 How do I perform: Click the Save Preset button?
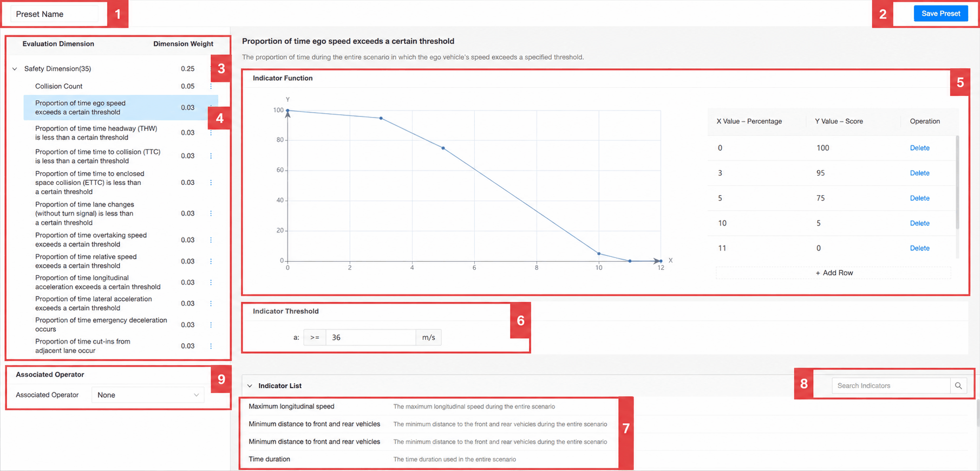point(940,14)
